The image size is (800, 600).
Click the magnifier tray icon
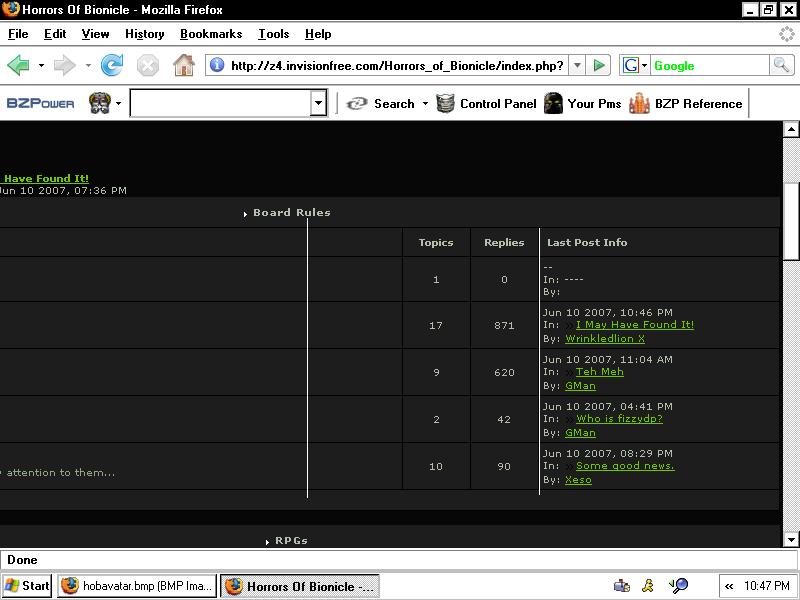tap(679, 586)
